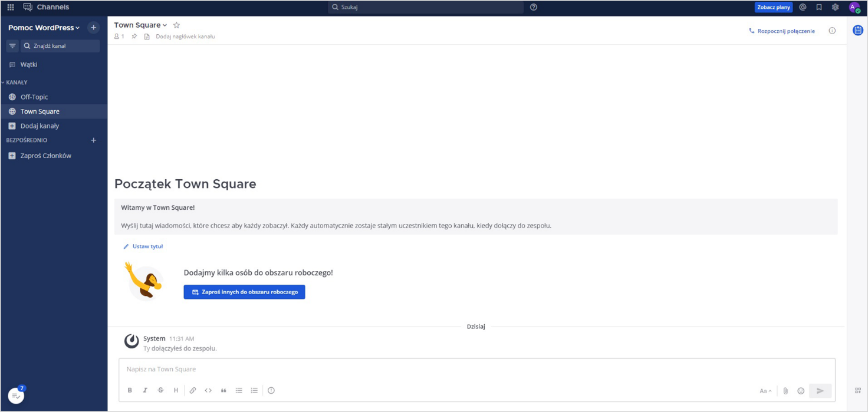
Task: Add team or channel plus button
Action: [93, 27]
